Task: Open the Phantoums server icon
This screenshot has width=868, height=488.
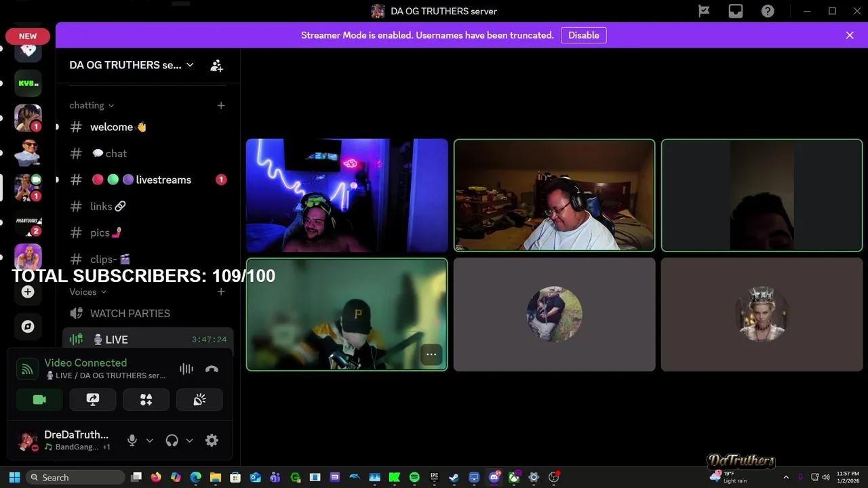Action: coord(28,223)
